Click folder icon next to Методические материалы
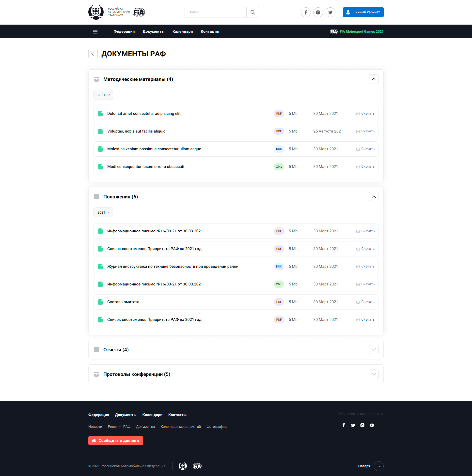Viewport: 472px width, 476px height. pos(96,79)
